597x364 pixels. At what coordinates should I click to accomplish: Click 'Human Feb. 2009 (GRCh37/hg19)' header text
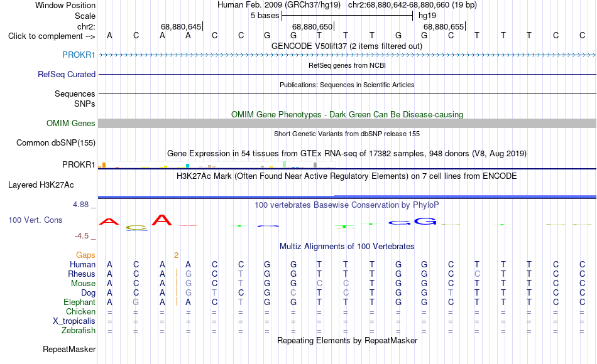pyautogui.click(x=278, y=5)
